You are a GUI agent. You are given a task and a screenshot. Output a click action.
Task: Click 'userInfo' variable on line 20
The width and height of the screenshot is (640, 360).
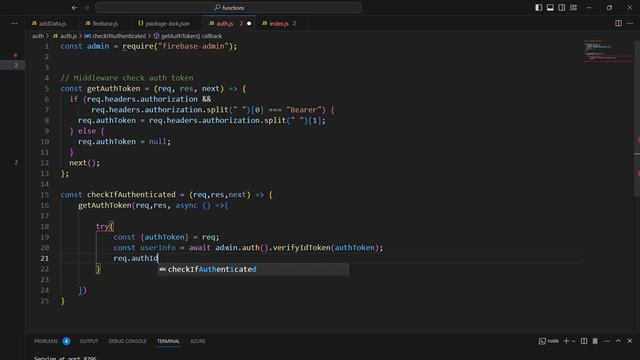(x=158, y=248)
